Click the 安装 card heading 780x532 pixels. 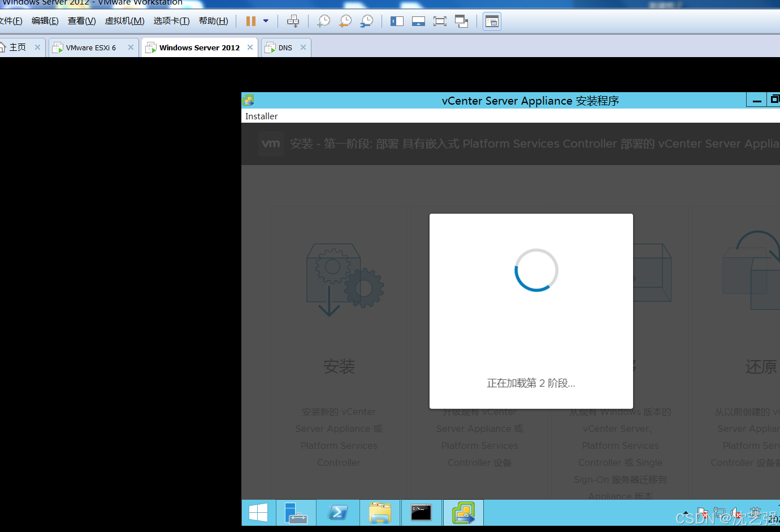pyautogui.click(x=339, y=366)
